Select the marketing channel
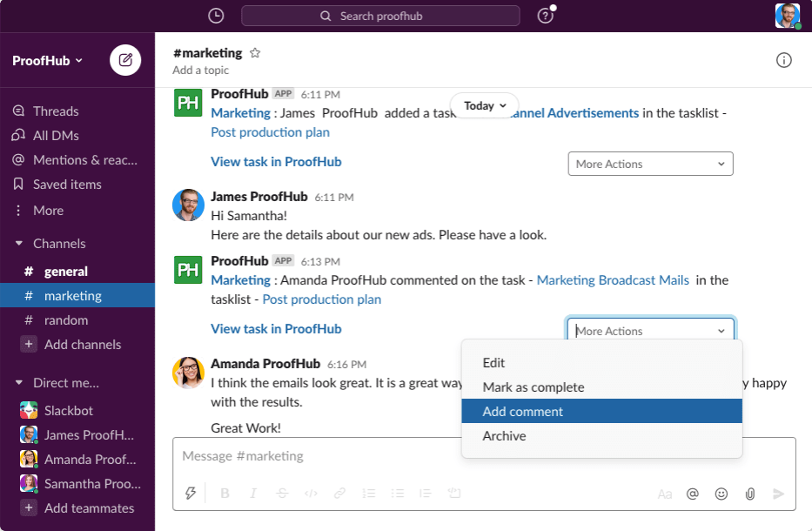The image size is (812, 531). (x=77, y=295)
